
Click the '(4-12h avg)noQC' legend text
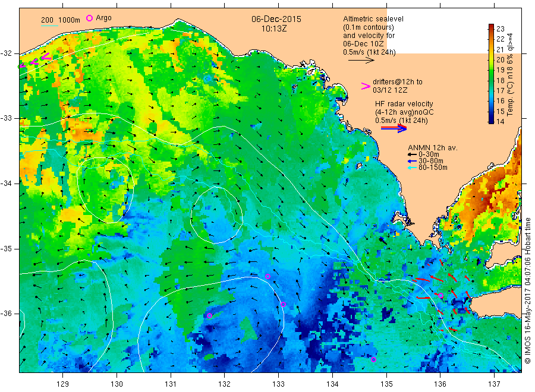404,112
